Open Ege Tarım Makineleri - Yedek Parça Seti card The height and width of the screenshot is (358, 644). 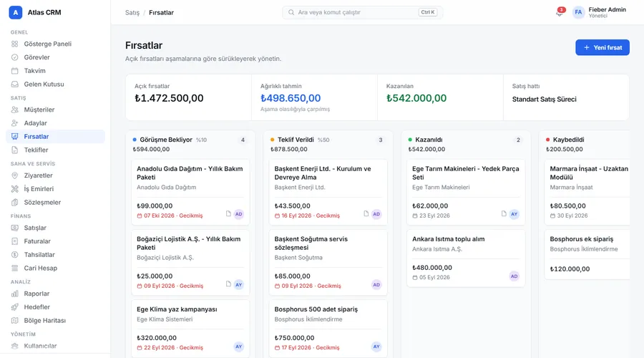click(466, 192)
